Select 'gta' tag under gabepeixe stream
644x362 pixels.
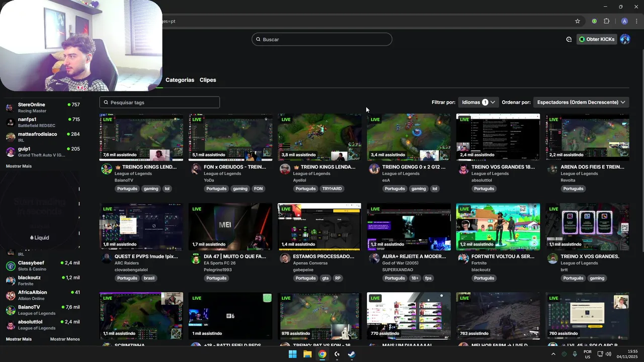pos(325,278)
